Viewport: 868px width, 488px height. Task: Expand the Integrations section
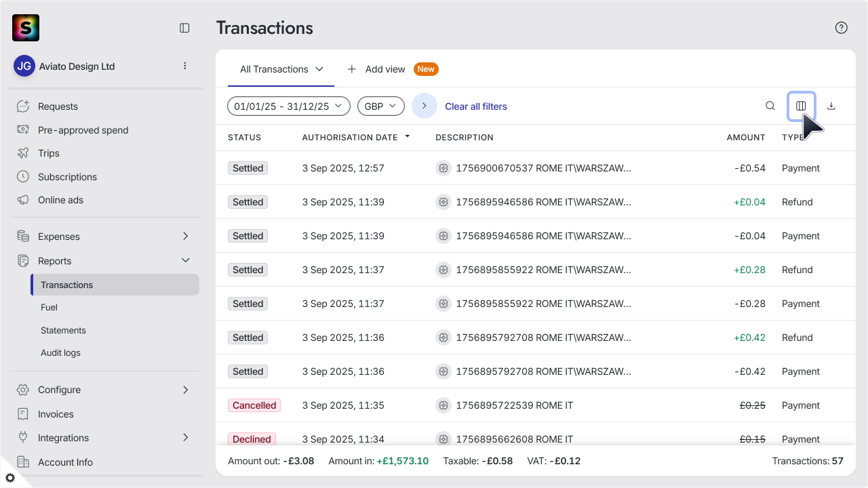(186, 438)
